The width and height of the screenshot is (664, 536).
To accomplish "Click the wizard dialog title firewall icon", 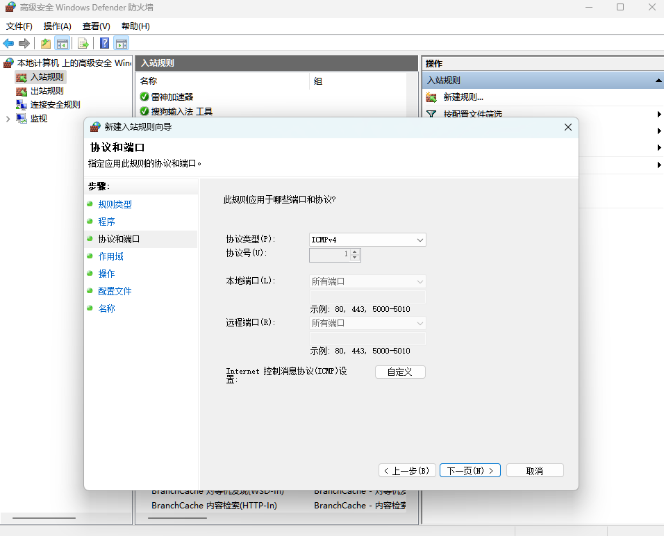I will (96, 127).
